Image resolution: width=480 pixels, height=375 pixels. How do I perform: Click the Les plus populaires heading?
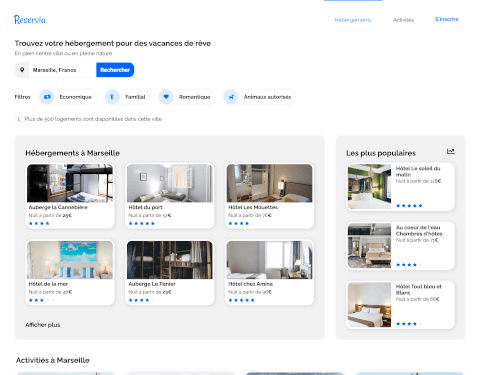click(381, 153)
